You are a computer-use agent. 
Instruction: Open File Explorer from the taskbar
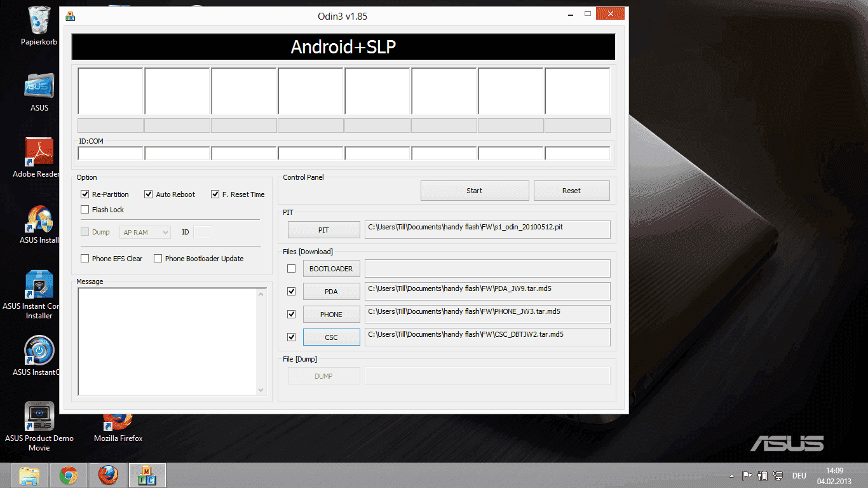point(29,475)
